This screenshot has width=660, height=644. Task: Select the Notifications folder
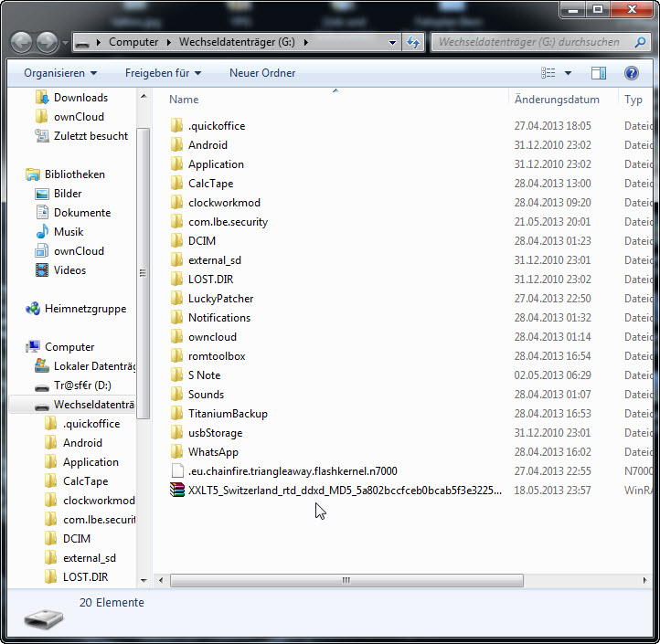219,318
